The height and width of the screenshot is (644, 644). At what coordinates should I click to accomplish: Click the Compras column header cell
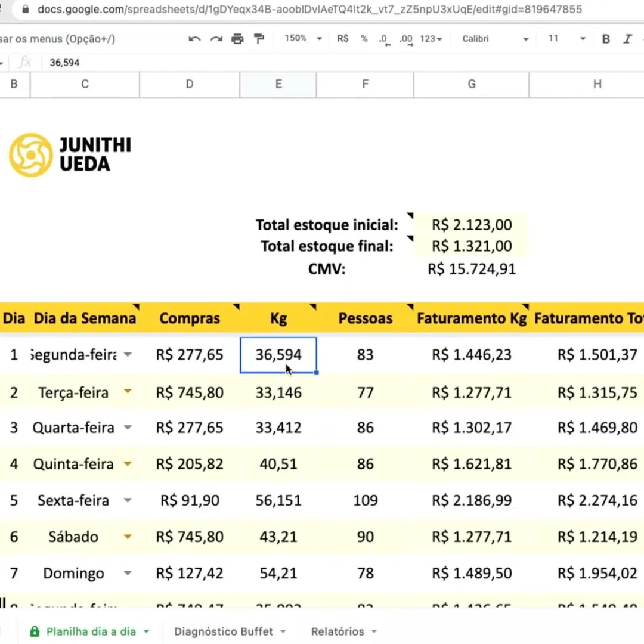[x=190, y=318]
